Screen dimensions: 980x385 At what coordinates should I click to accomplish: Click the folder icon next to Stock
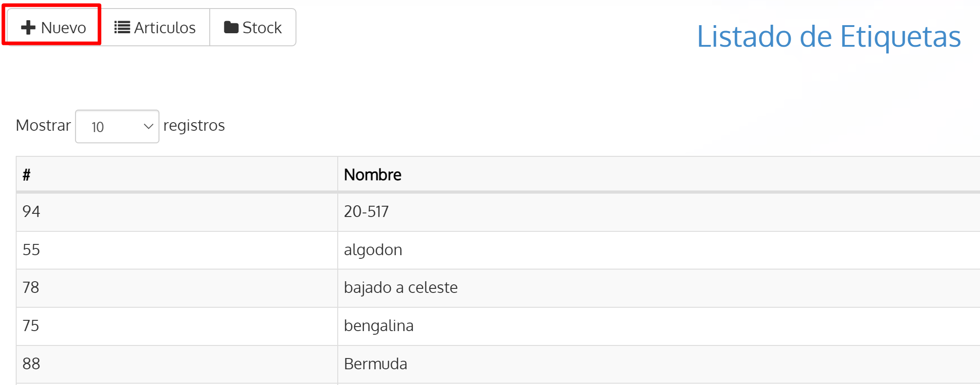click(230, 27)
